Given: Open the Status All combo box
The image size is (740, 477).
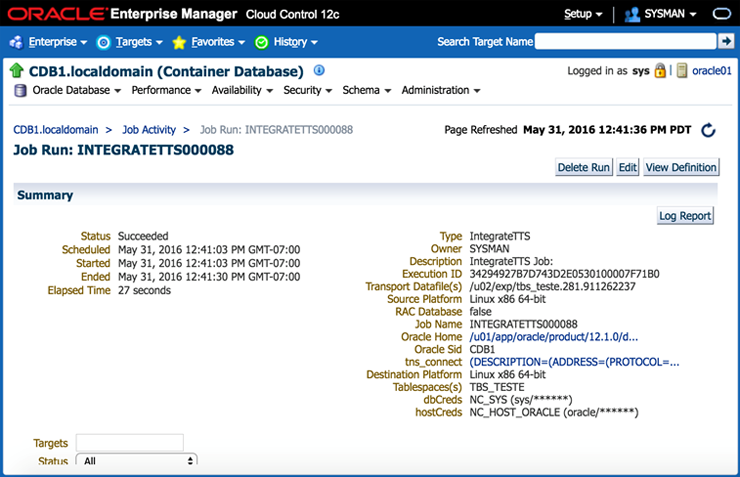Looking at the screenshot, I should [136, 460].
